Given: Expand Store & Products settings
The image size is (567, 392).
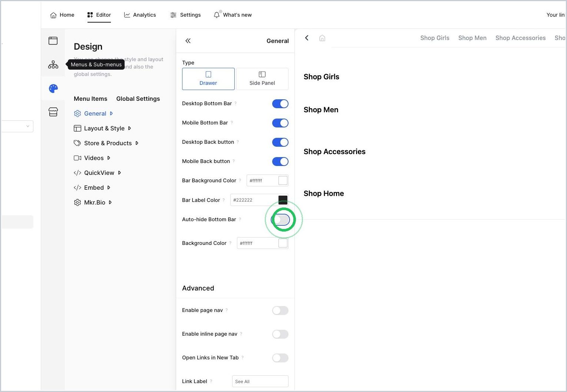Looking at the screenshot, I should (106, 143).
